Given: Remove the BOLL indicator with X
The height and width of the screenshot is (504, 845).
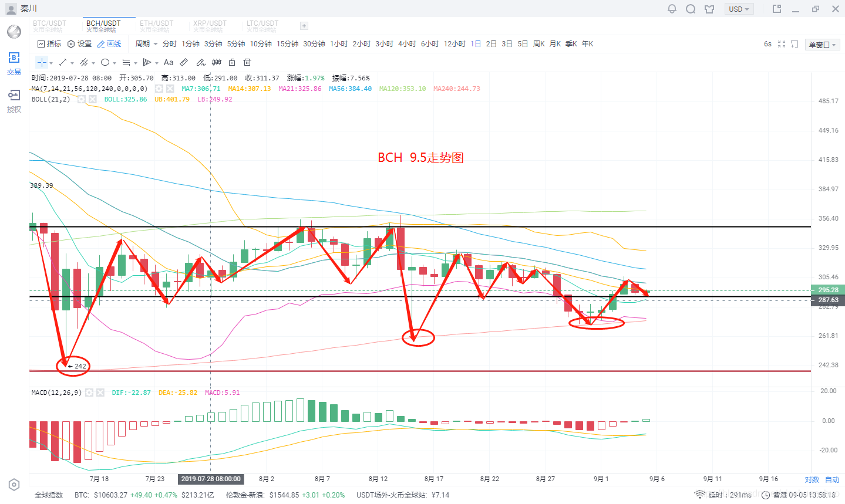Looking at the screenshot, I should [x=92, y=99].
